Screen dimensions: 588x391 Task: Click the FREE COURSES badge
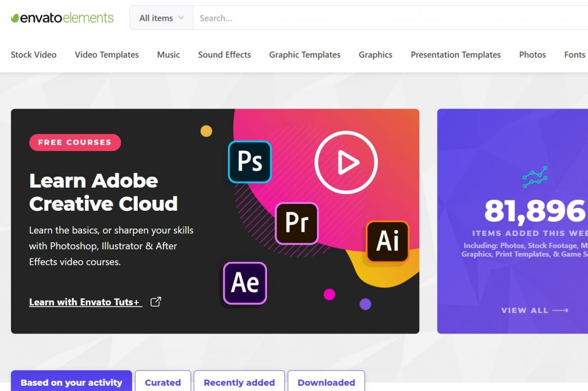coord(75,142)
